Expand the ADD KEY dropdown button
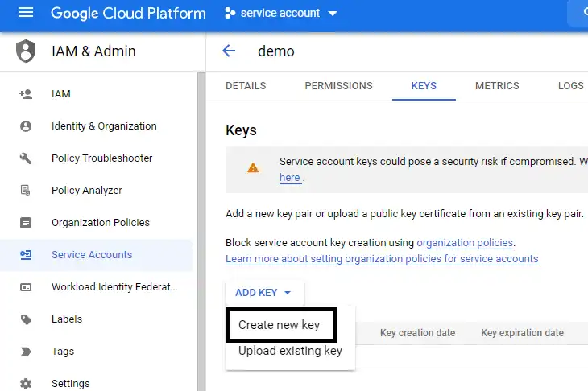The width and height of the screenshot is (588, 391). point(264,293)
